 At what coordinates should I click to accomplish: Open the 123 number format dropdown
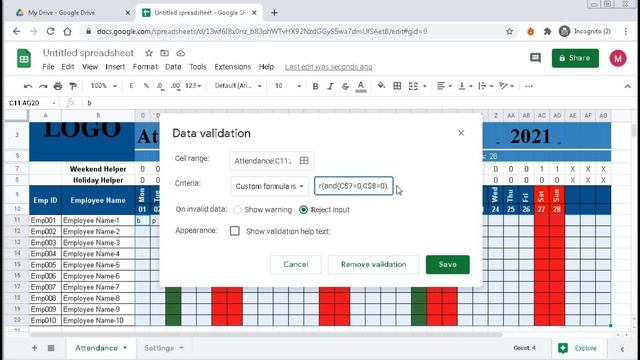pyautogui.click(x=193, y=86)
